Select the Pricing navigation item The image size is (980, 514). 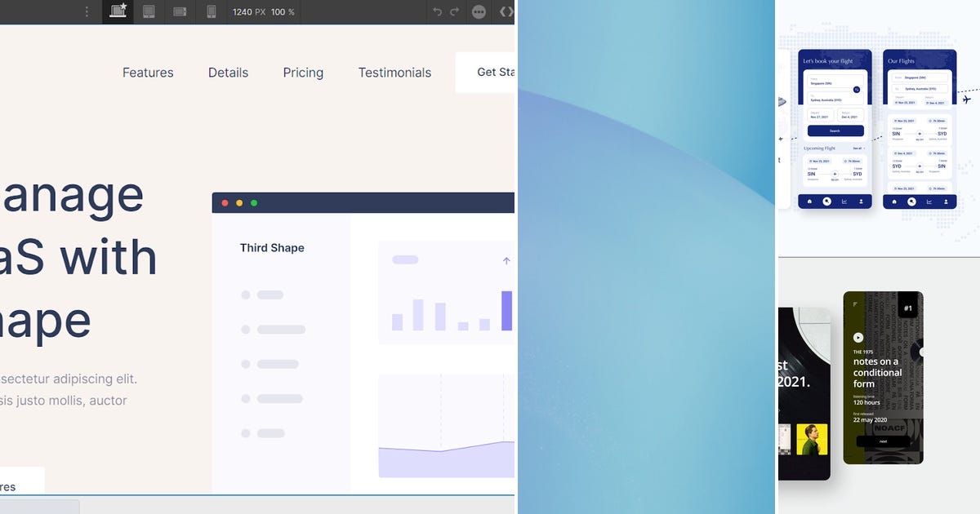pyautogui.click(x=303, y=73)
